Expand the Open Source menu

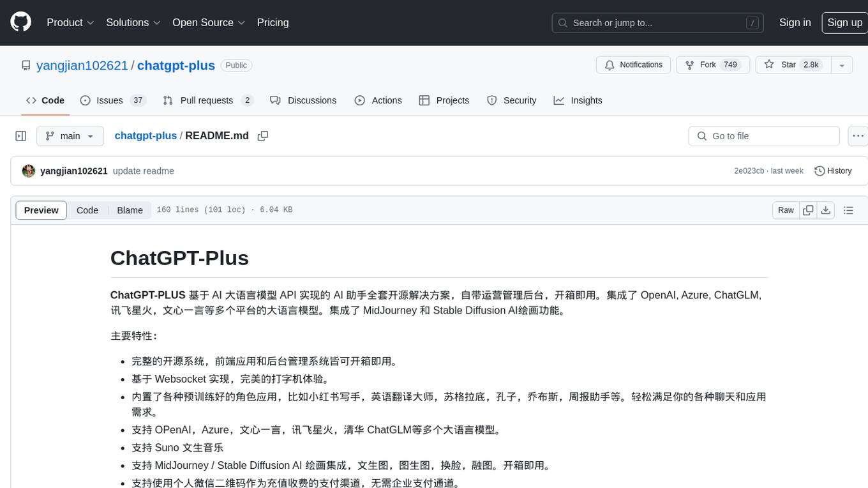pyautogui.click(x=209, y=22)
